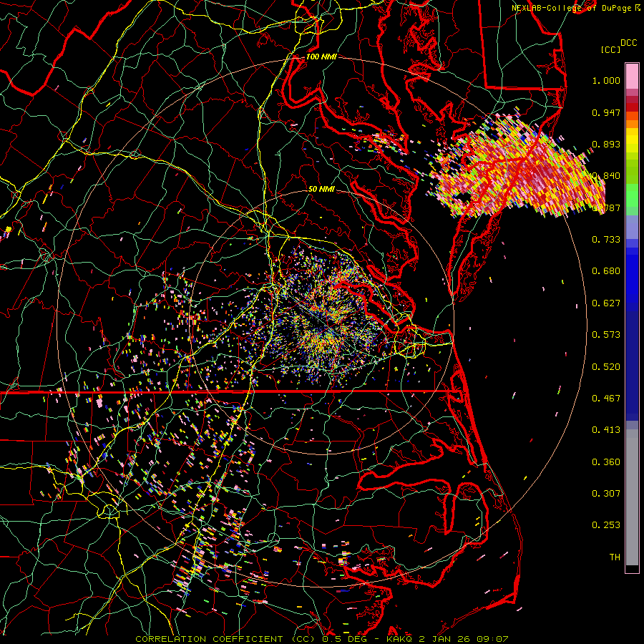Select the 0.253 scale value
Viewport: 644px width, 644px height.
pyautogui.click(x=606, y=525)
